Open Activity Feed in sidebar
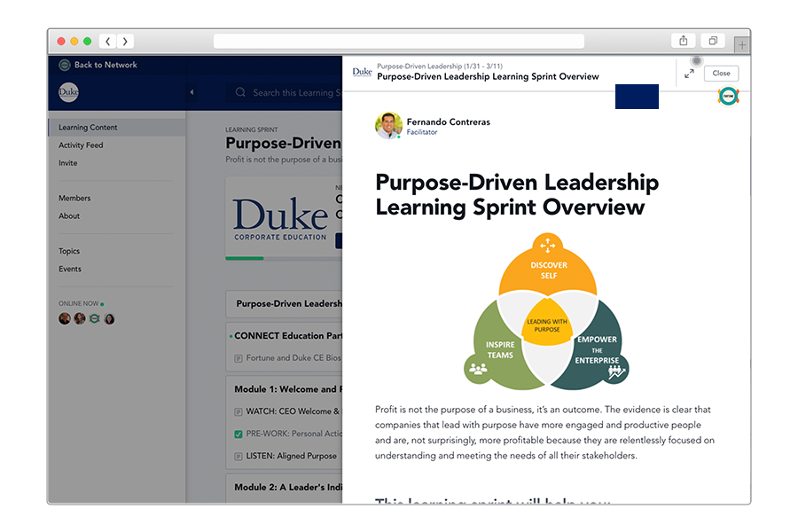 81,145
